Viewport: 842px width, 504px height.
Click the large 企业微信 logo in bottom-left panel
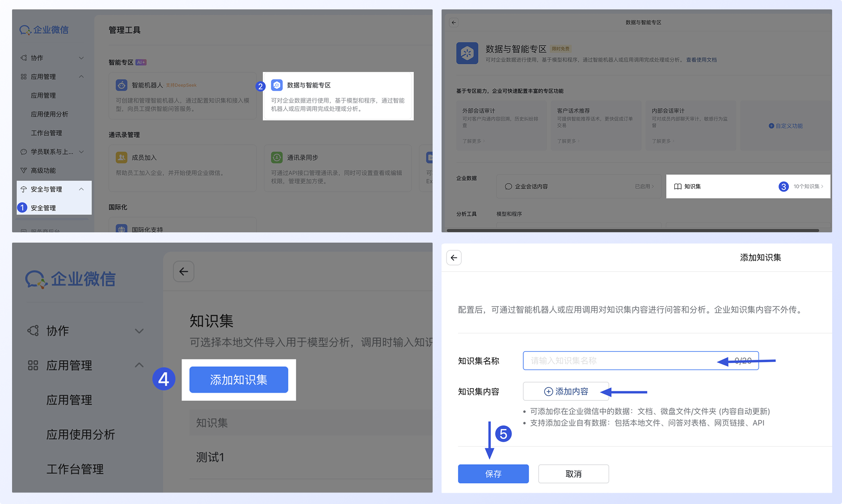click(x=70, y=279)
